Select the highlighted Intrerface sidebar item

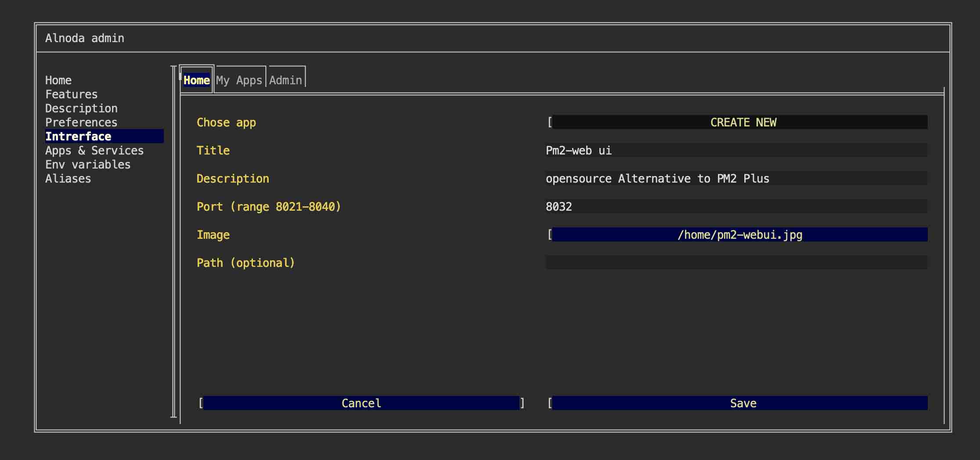104,137
